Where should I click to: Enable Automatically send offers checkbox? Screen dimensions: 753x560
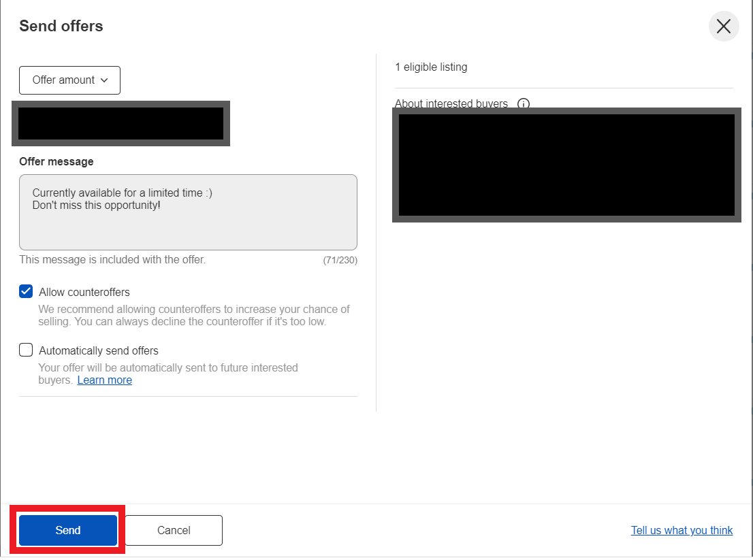pyautogui.click(x=26, y=350)
